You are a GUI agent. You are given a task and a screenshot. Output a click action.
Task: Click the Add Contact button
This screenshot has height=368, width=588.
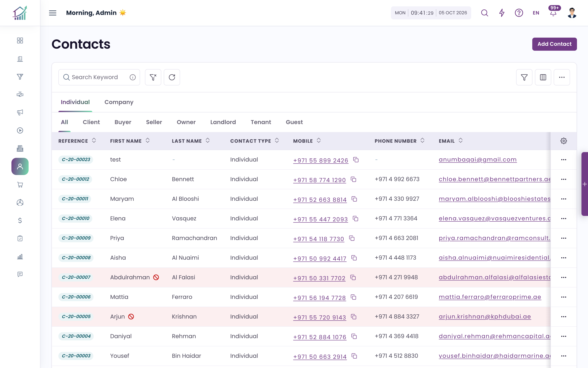tap(555, 44)
